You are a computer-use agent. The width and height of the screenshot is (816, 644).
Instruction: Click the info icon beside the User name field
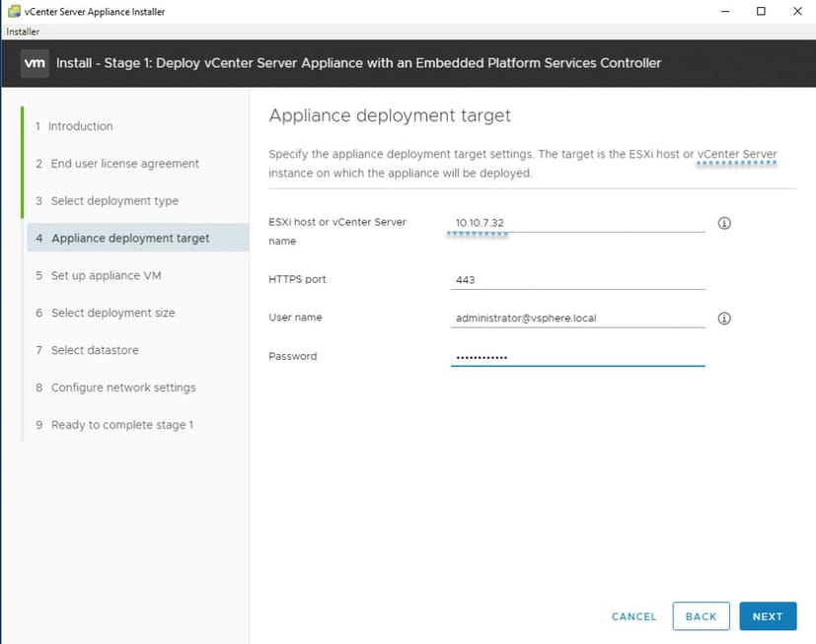pyautogui.click(x=724, y=318)
